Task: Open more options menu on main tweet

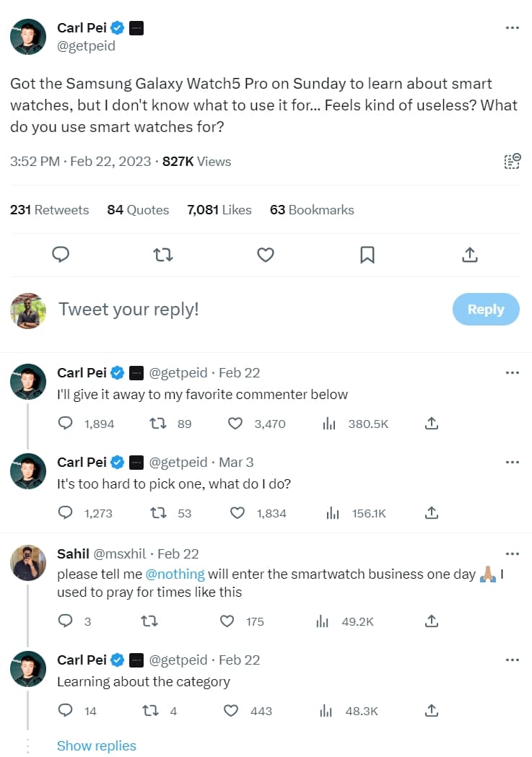Action: [512, 27]
